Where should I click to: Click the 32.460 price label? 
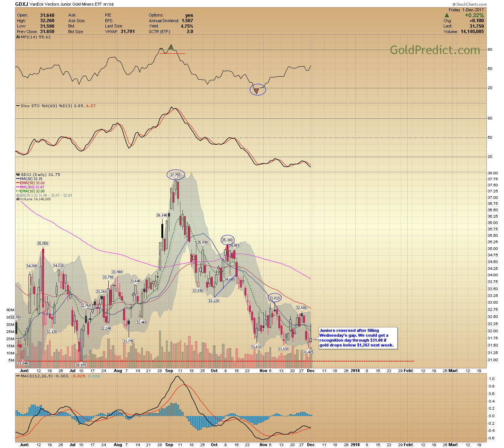141,322
